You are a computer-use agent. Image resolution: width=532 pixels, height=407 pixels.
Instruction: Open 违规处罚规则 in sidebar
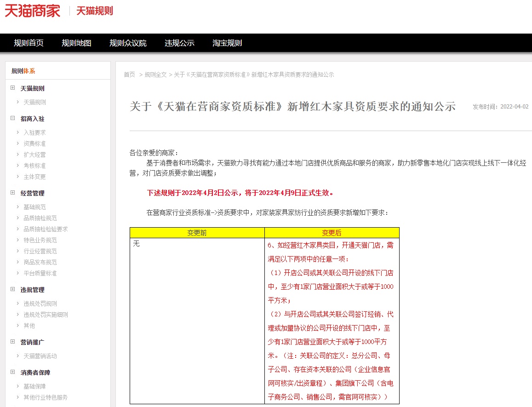(x=40, y=304)
